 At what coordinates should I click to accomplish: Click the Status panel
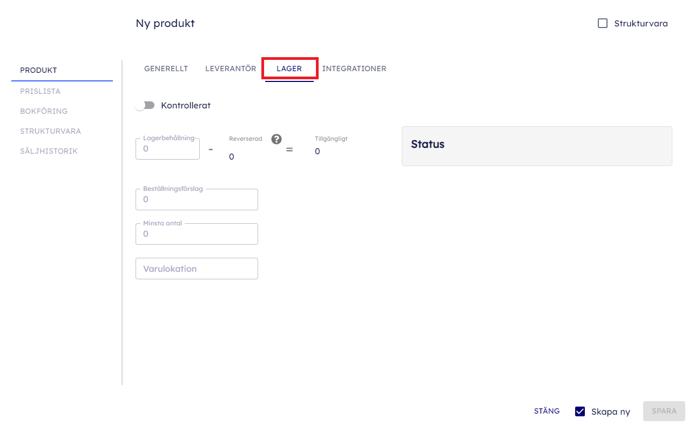[536, 146]
